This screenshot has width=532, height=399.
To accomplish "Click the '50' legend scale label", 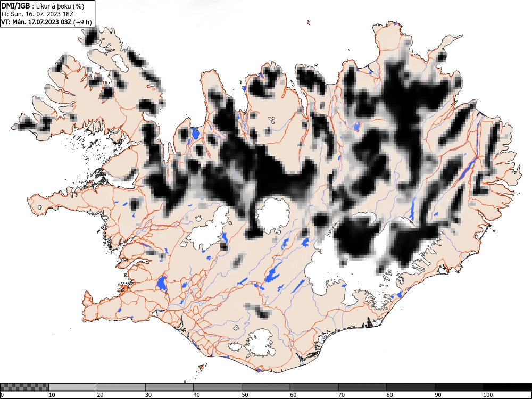I will tap(245, 395).
